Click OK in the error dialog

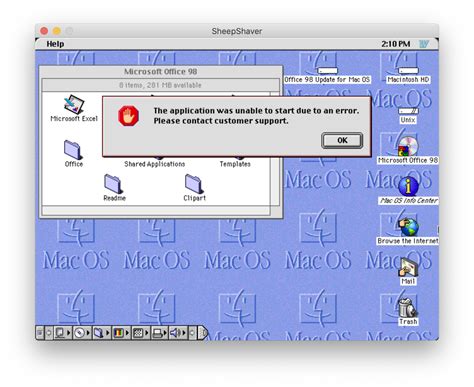click(342, 140)
